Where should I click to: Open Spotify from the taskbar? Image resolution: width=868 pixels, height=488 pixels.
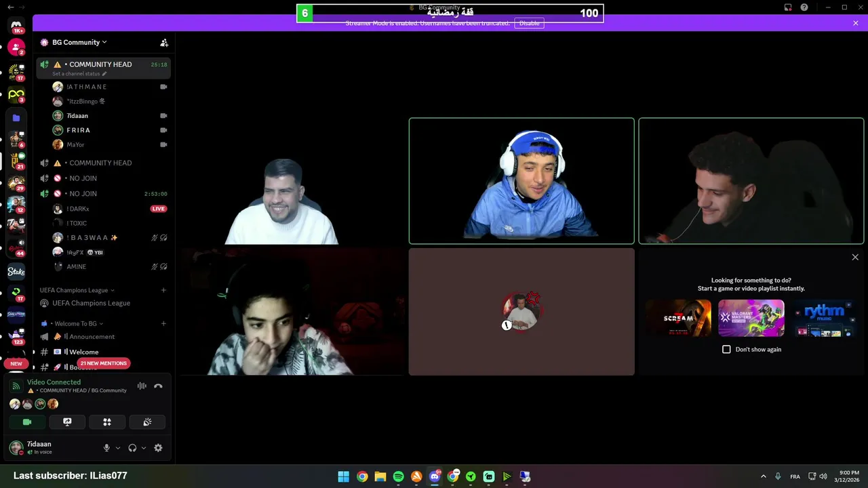(398, 476)
